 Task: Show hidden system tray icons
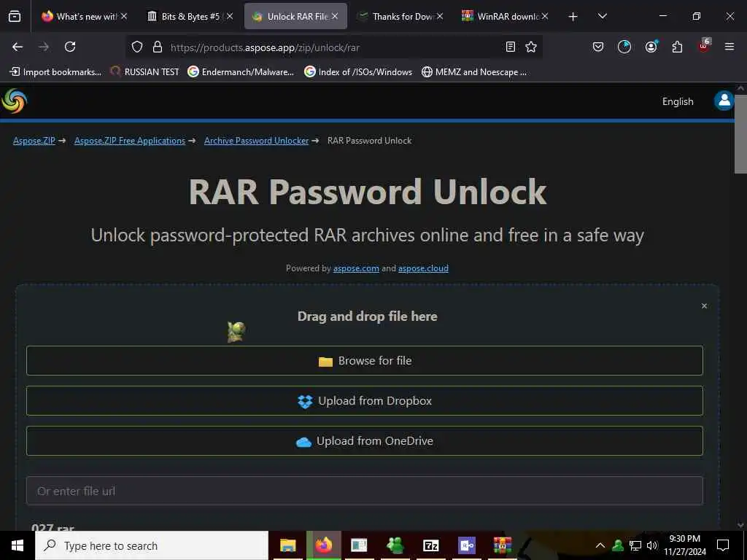click(600, 545)
